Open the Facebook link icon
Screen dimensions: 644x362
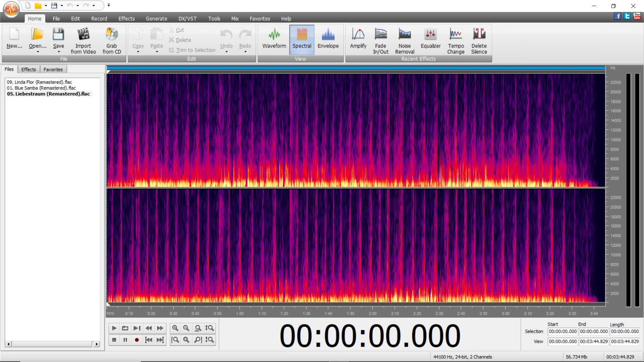[618, 16]
